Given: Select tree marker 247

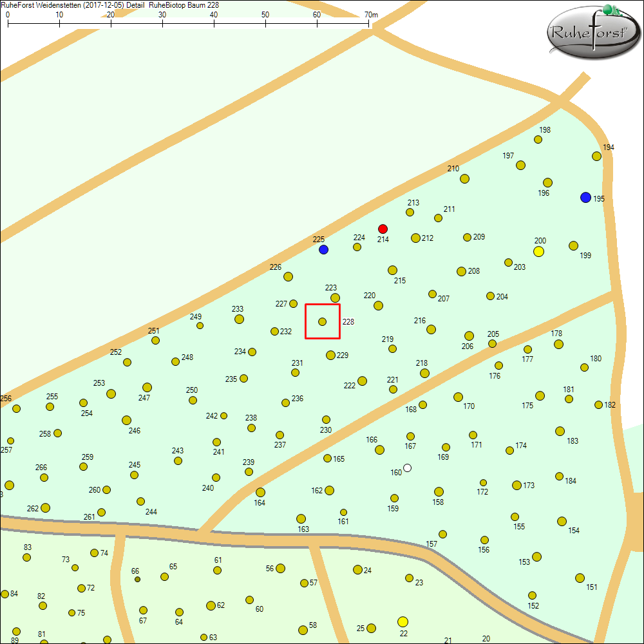Looking at the screenshot, I should pos(147,387).
